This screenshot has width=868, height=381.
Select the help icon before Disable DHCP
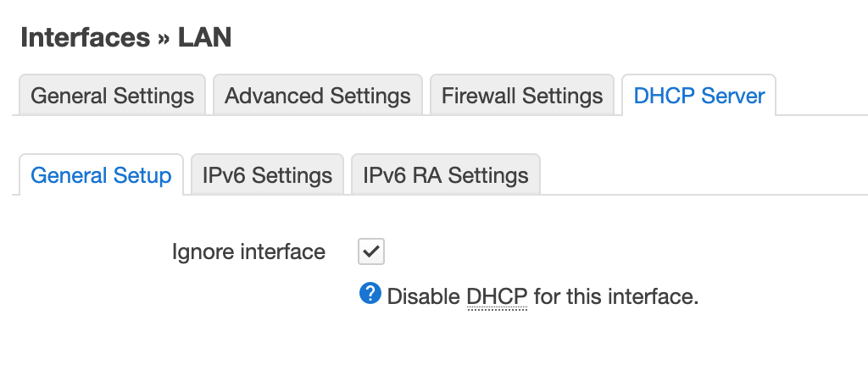(370, 293)
